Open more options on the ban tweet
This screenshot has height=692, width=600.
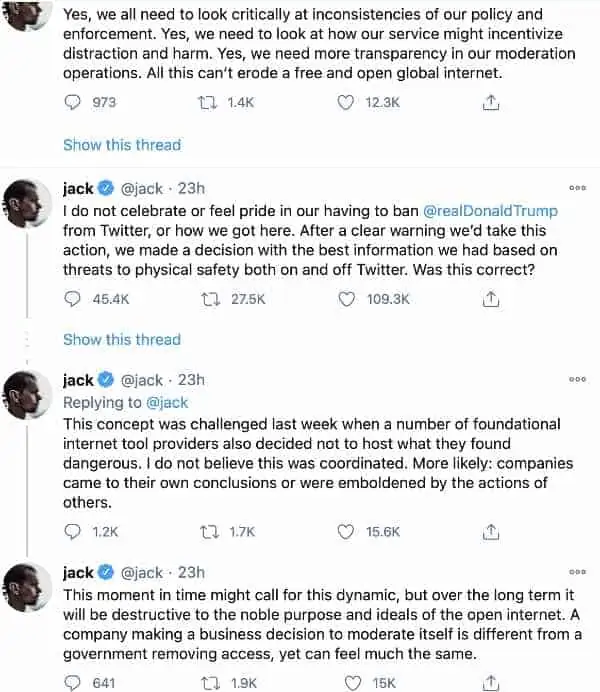click(x=578, y=188)
